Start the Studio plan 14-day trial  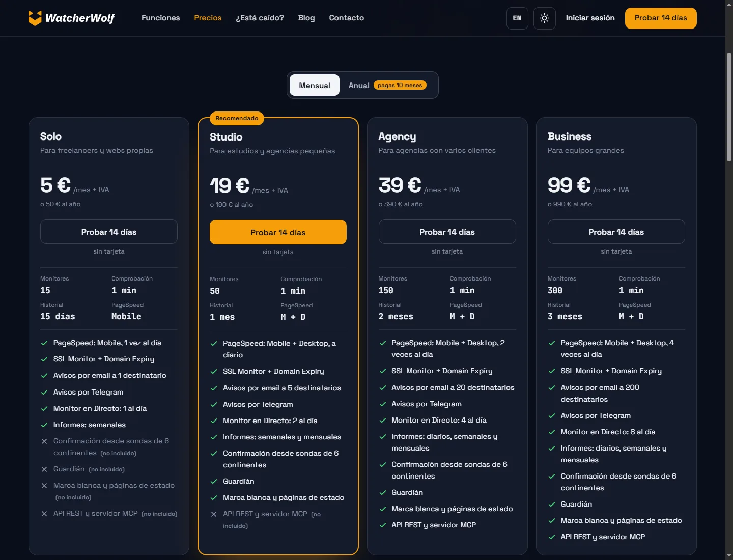(x=278, y=232)
